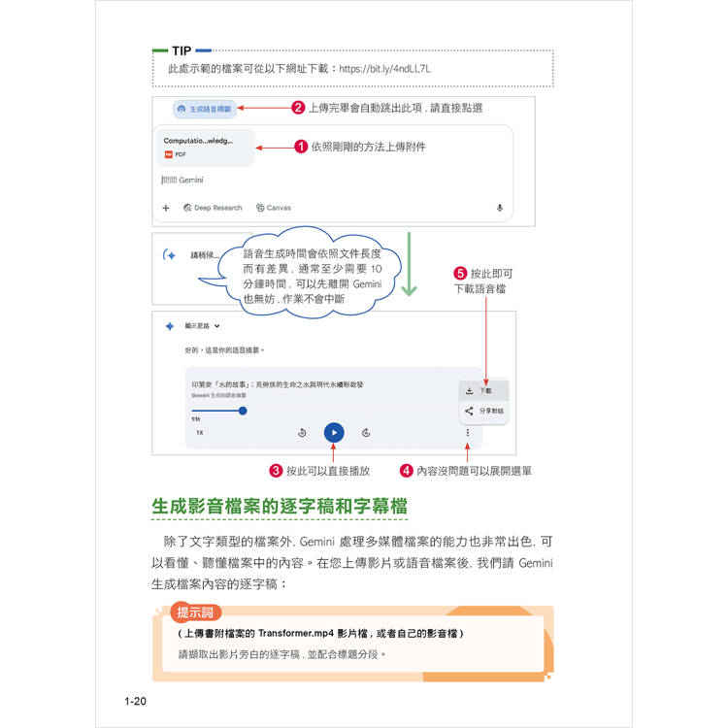Image resolution: width=728 pixels, height=728 pixels.
Task: Select Share conversation from the menu
Action: (483, 411)
